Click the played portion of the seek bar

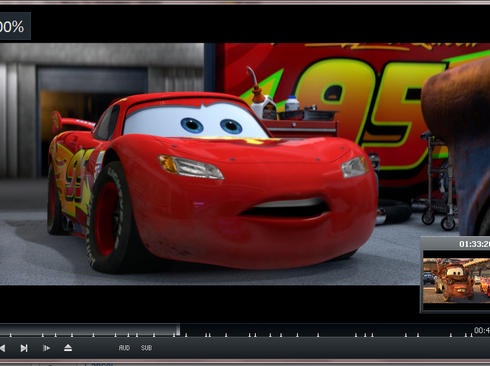[x=88, y=328]
